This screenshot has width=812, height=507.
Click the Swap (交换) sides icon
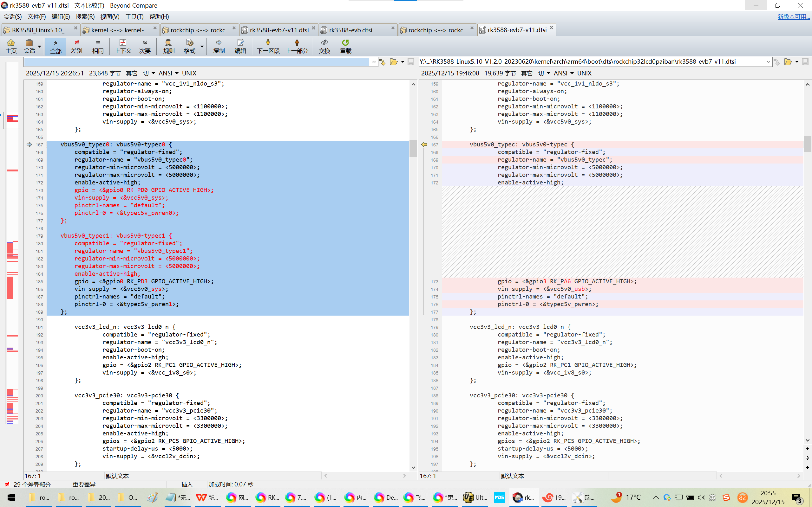click(324, 46)
